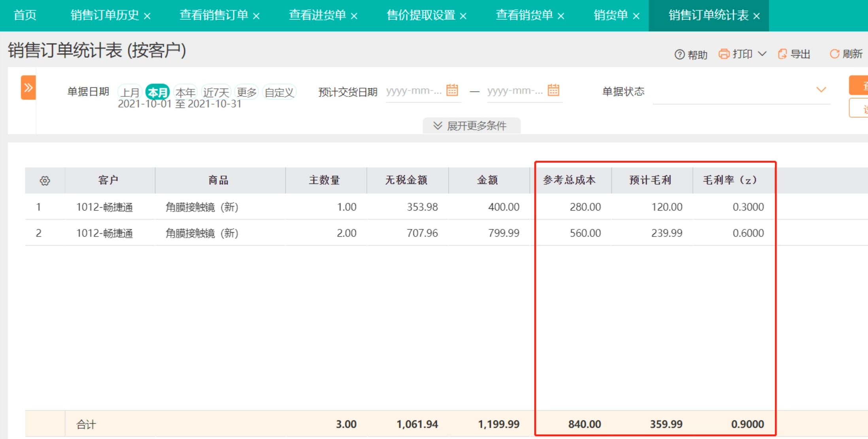Click the export icon

782,54
